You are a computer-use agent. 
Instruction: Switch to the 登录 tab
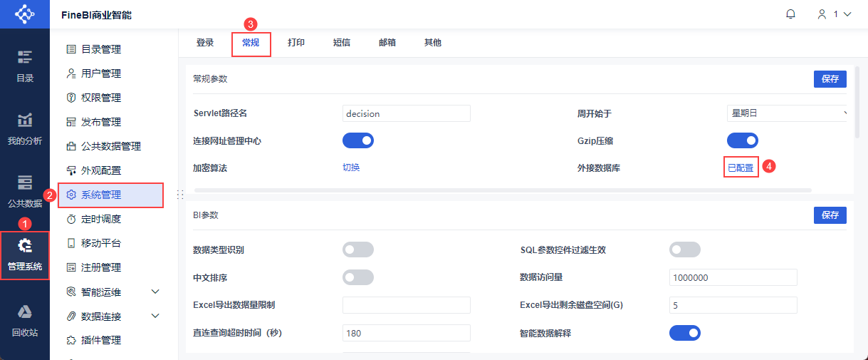(205, 43)
